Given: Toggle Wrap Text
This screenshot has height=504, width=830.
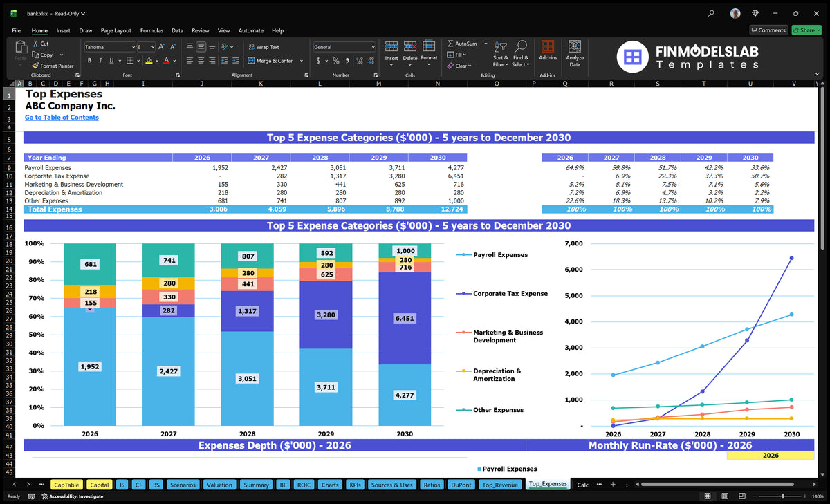Looking at the screenshot, I should [x=264, y=47].
